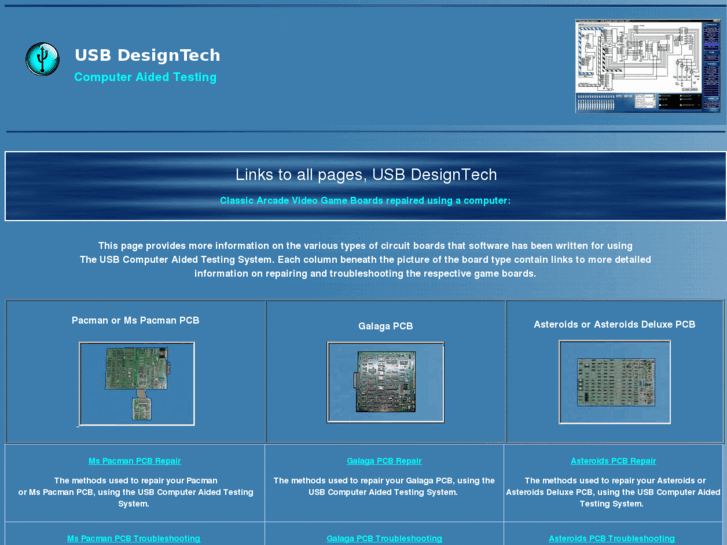Click the Galaga PCB column heading
Image resolution: width=727 pixels, height=545 pixels.
[385, 326]
